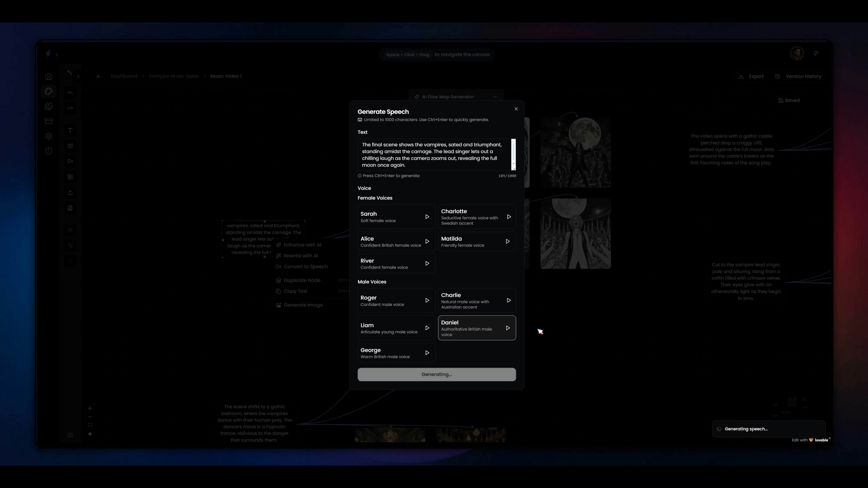Click the undo arrow in the toolbar
This screenshot has height=488, width=868.
click(x=70, y=93)
